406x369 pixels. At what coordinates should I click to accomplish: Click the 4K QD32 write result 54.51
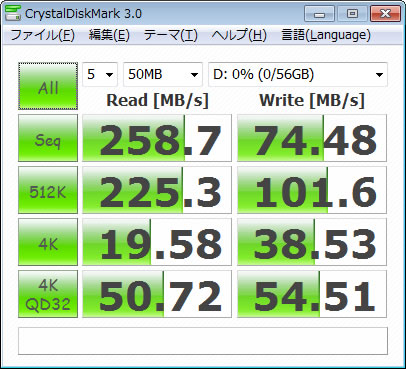(x=312, y=294)
